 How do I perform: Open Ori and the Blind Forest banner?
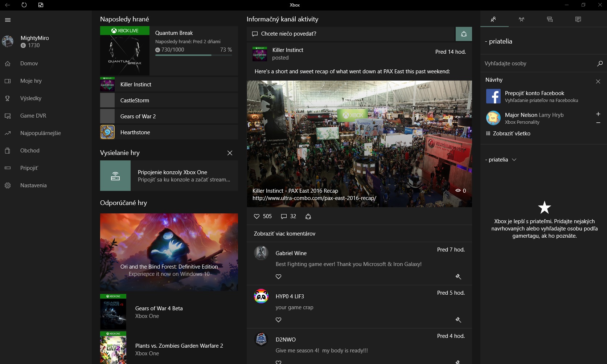tap(169, 252)
